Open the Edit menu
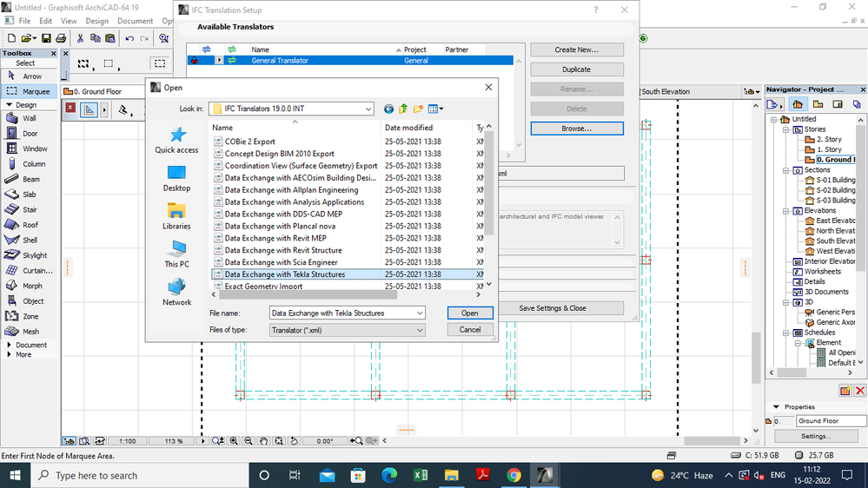The width and height of the screenshot is (868, 488). pos(45,21)
